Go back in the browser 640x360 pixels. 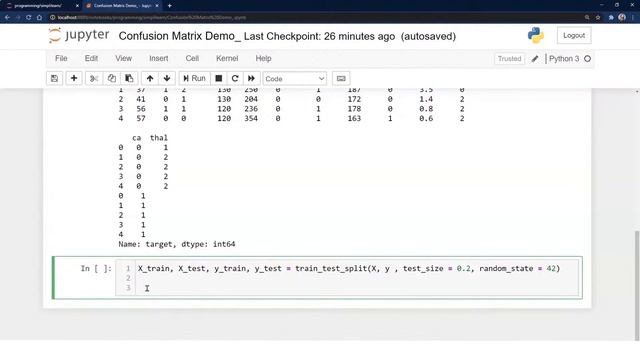(x=7, y=18)
